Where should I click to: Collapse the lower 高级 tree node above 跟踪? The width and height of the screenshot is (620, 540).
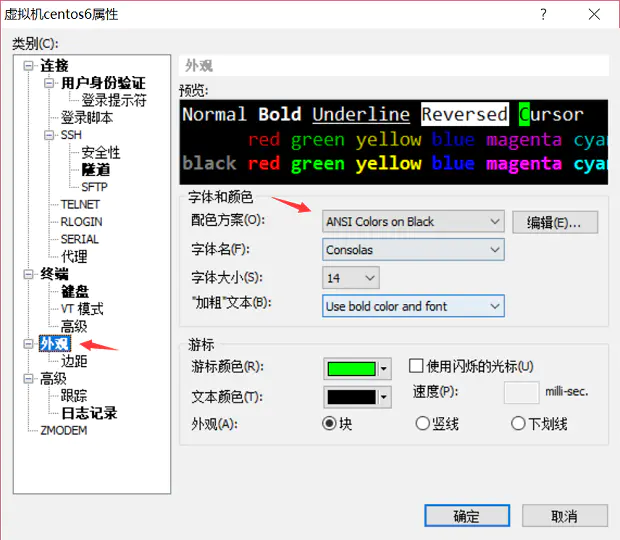(28, 379)
